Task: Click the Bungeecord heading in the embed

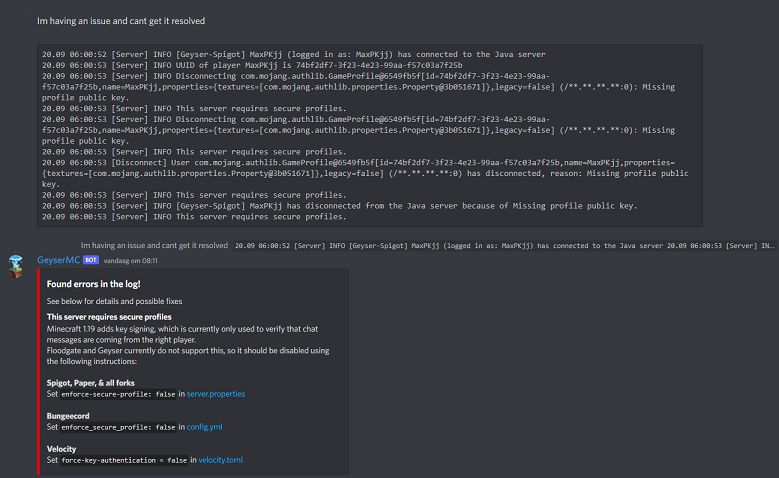Action: [x=69, y=416]
